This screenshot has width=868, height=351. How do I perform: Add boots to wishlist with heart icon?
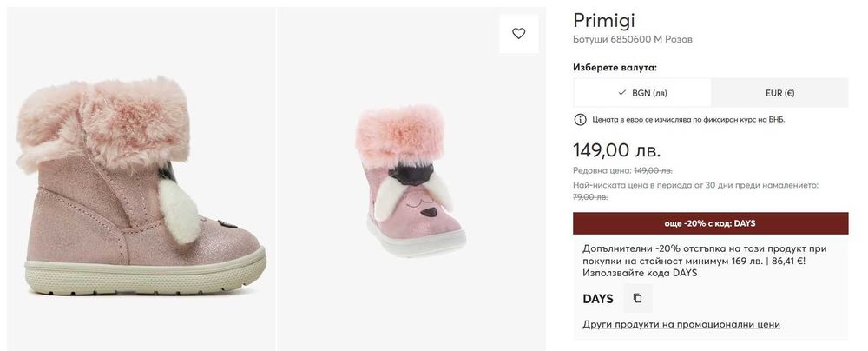519,34
